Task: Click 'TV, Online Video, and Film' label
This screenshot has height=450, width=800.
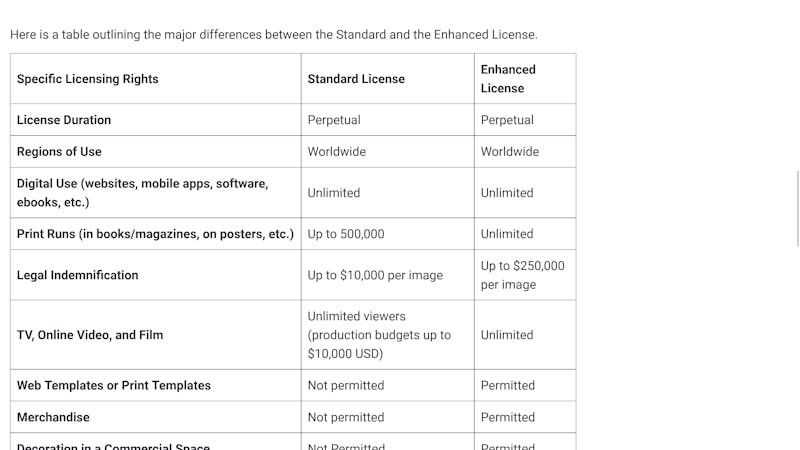Action: point(90,335)
